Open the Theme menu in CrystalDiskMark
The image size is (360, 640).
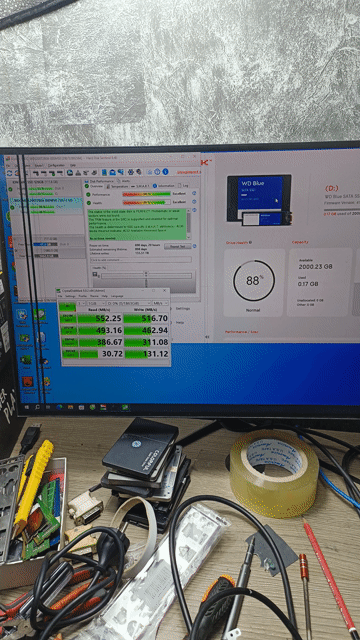point(94,296)
